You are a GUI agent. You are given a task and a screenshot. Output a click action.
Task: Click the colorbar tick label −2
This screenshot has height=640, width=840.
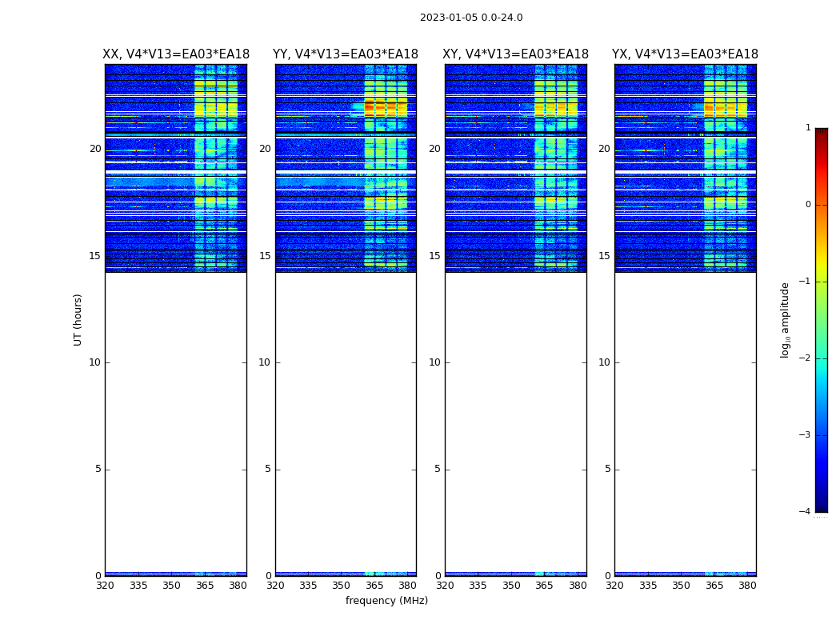tap(805, 358)
